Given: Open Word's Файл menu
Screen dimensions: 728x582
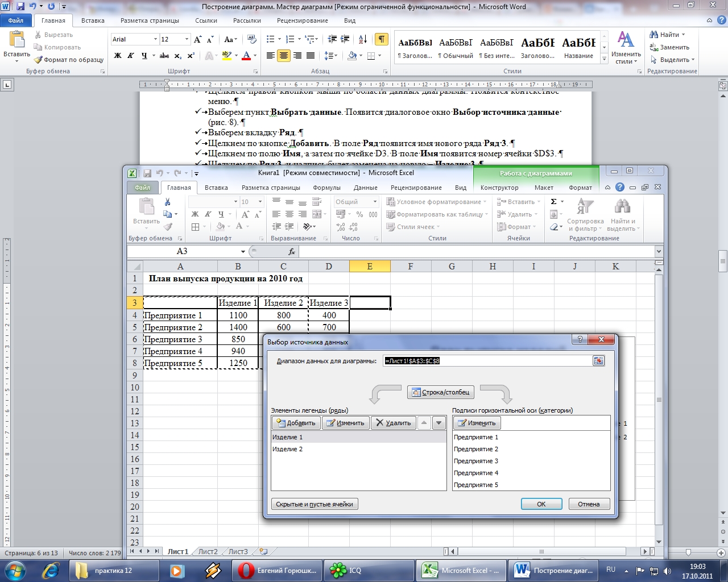Looking at the screenshot, I should [16, 20].
